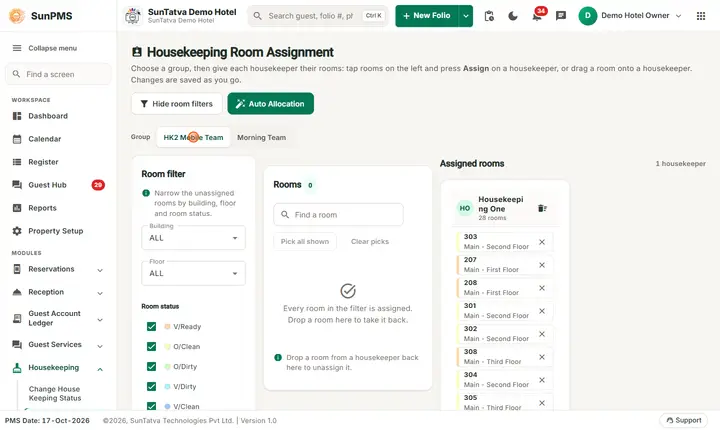Click the Demo Hotel Owner avatar
Screen dimensions: 720x430
[587, 16]
